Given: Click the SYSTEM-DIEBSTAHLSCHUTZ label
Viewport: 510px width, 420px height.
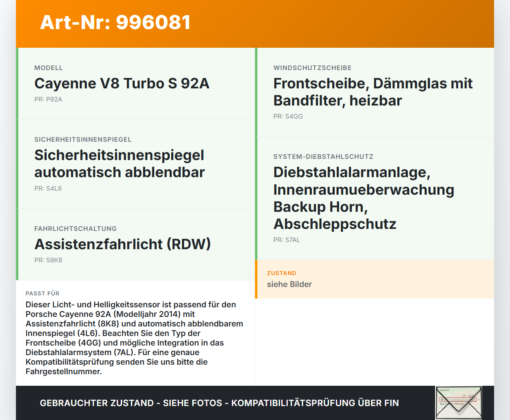Looking at the screenshot, I should click(323, 156).
